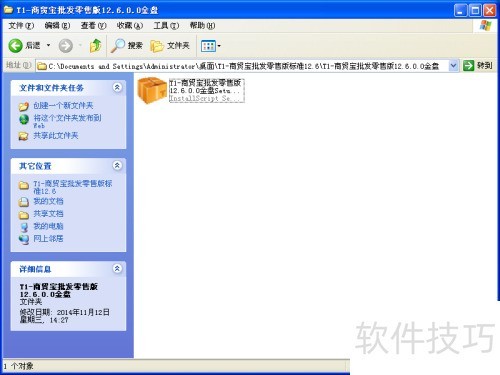This screenshot has width=500, height=375.
Task: Collapse the 详细信息 panel
Action: coord(117,269)
